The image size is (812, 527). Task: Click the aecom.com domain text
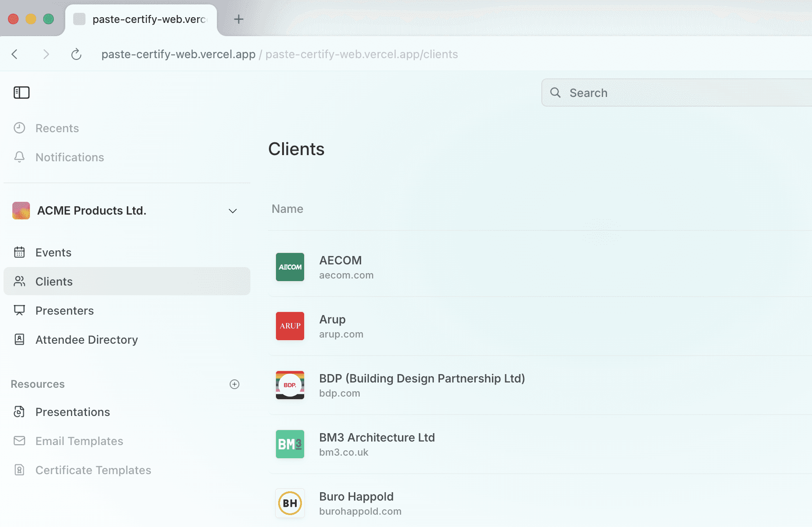pyautogui.click(x=346, y=275)
